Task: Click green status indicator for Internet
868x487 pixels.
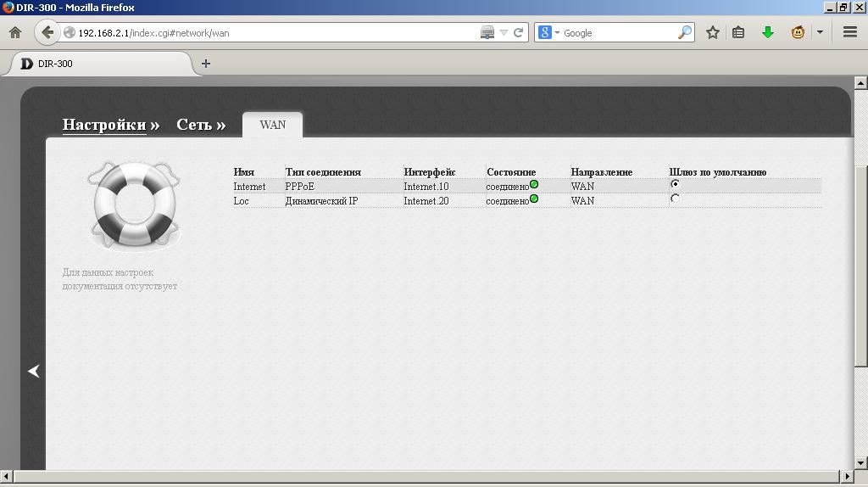Action: pos(534,184)
